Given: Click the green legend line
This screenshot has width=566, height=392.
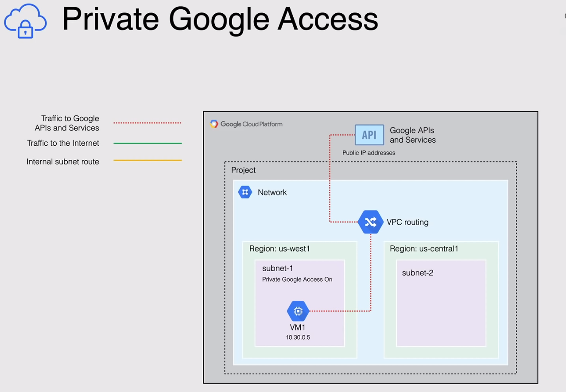Looking at the screenshot, I should 147,143.
